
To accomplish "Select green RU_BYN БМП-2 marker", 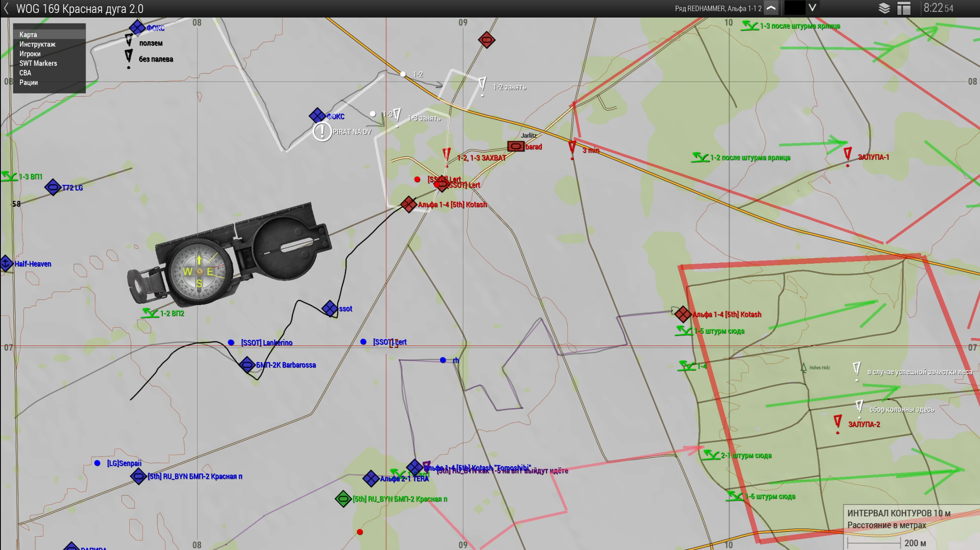I will (343, 499).
